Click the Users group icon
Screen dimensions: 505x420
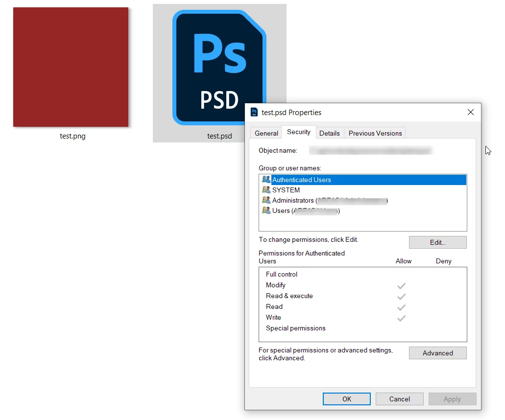pos(266,210)
